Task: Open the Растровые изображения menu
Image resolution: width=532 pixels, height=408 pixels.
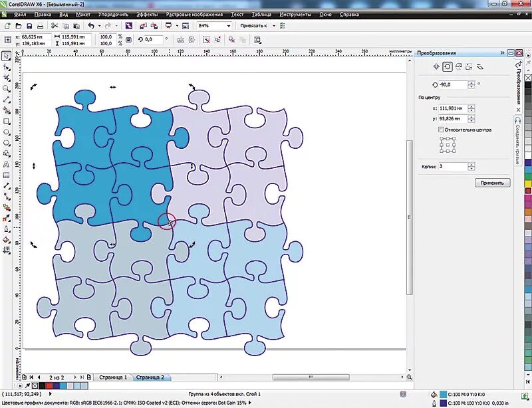Action: [x=194, y=15]
